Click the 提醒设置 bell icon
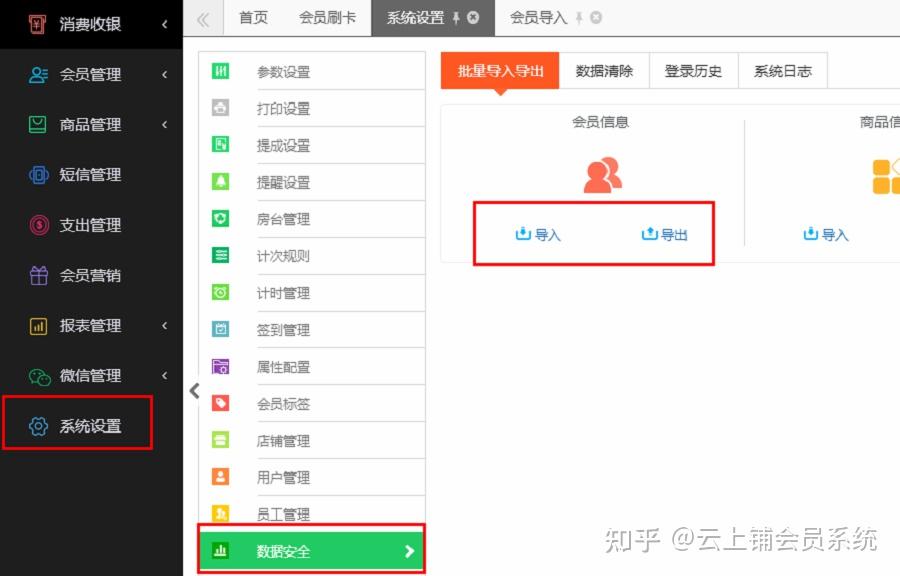The height and width of the screenshot is (576, 900). (220, 181)
